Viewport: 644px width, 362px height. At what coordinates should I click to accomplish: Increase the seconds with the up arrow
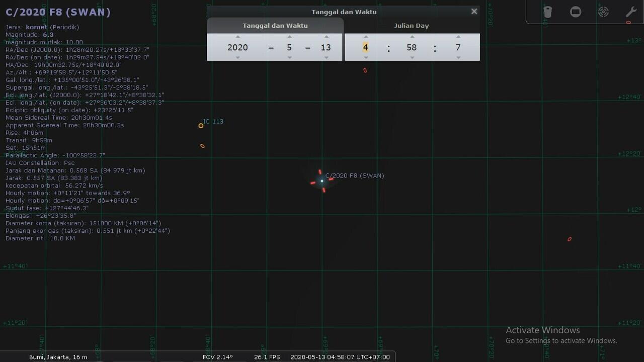tap(458, 37)
